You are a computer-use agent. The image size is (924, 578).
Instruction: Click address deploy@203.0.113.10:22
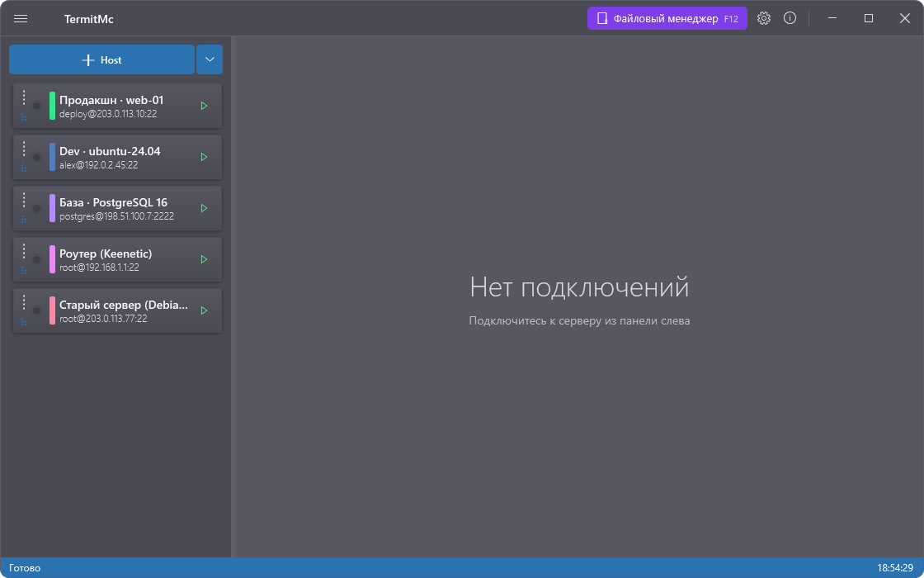tap(108, 114)
